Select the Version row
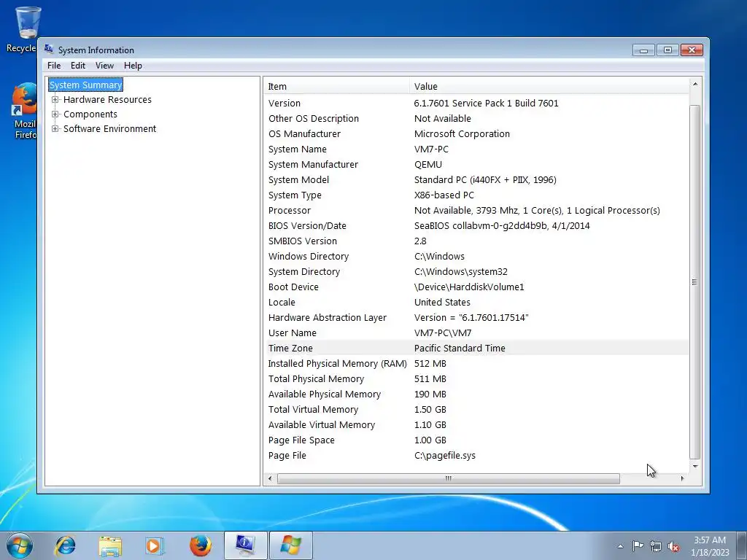This screenshot has height=560, width=747. (x=476, y=103)
